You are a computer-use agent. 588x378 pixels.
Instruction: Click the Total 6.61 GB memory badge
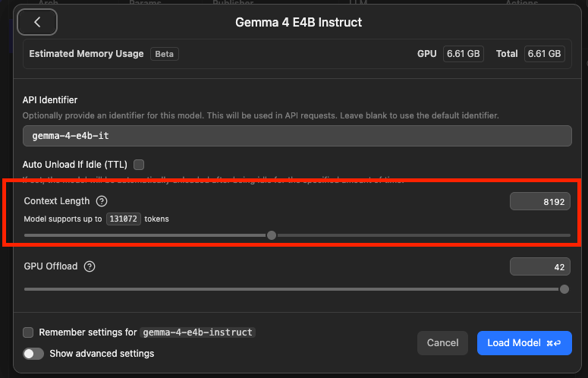pyautogui.click(x=544, y=54)
